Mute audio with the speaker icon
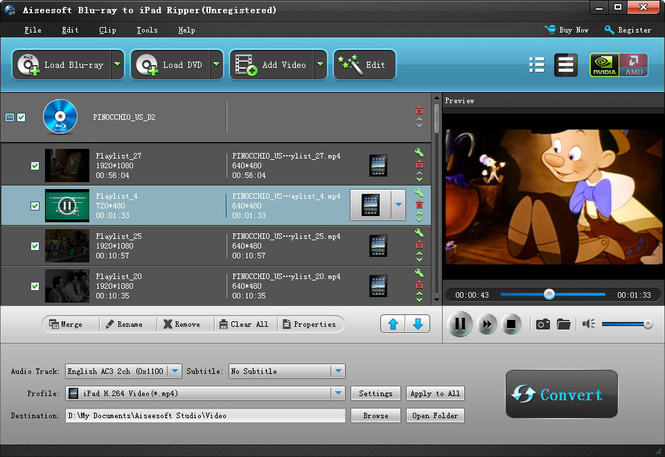 pos(588,324)
